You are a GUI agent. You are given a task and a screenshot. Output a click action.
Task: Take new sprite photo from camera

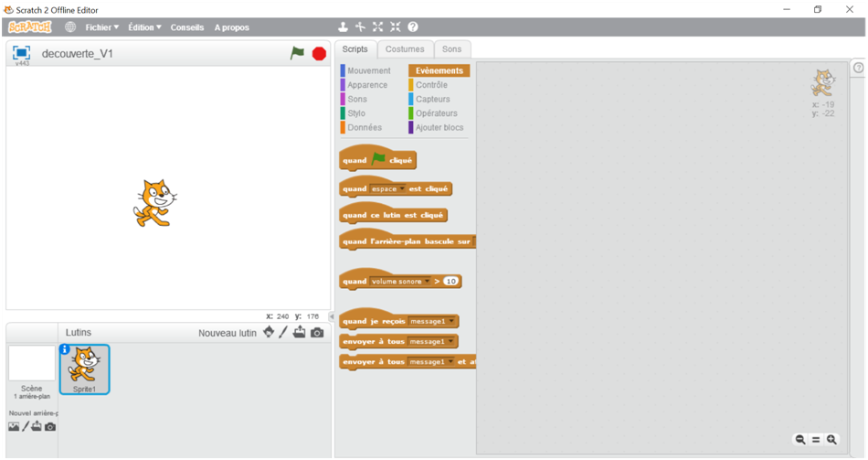pyautogui.click(x=317, y=333)
